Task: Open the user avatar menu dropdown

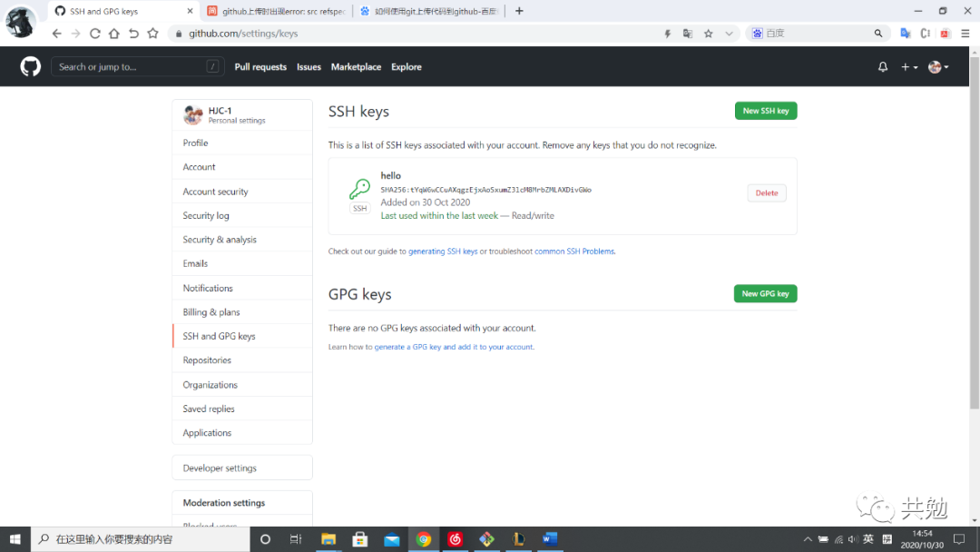Action: point(938,67)
